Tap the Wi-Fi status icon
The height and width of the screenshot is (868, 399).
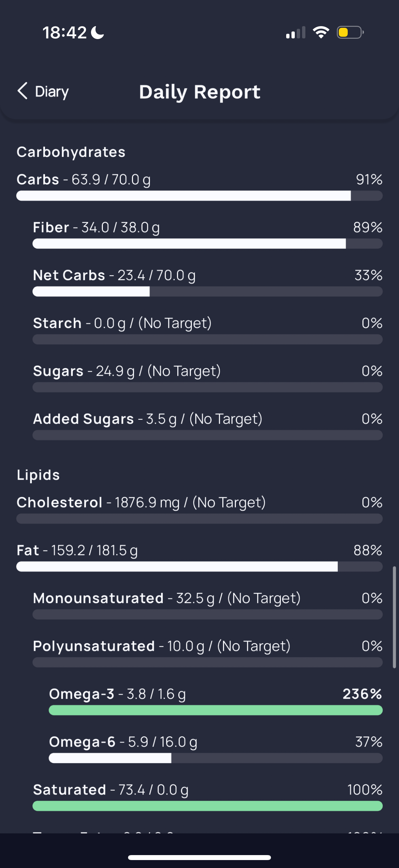321,32
